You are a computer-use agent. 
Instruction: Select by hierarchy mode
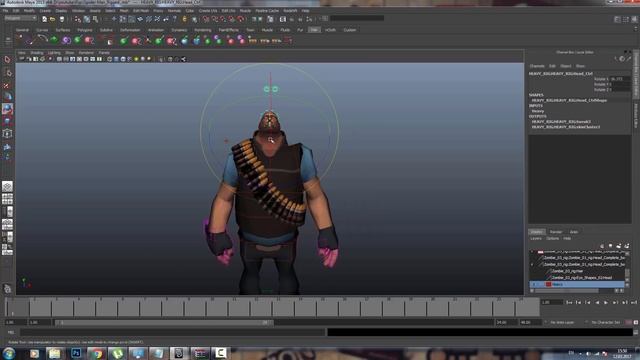(78, 19)
